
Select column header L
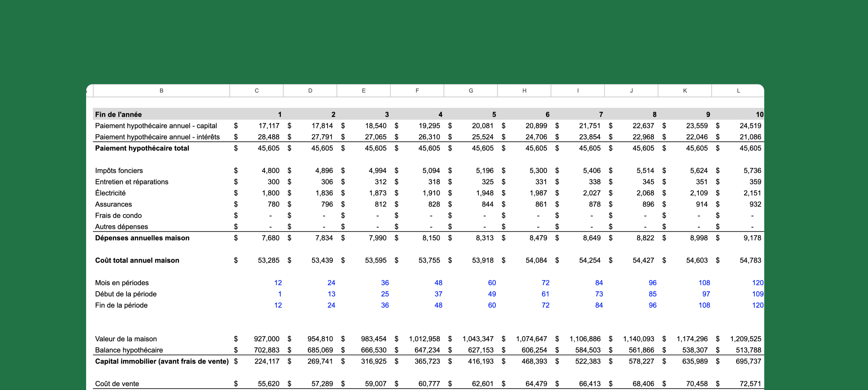click(738, 91)
